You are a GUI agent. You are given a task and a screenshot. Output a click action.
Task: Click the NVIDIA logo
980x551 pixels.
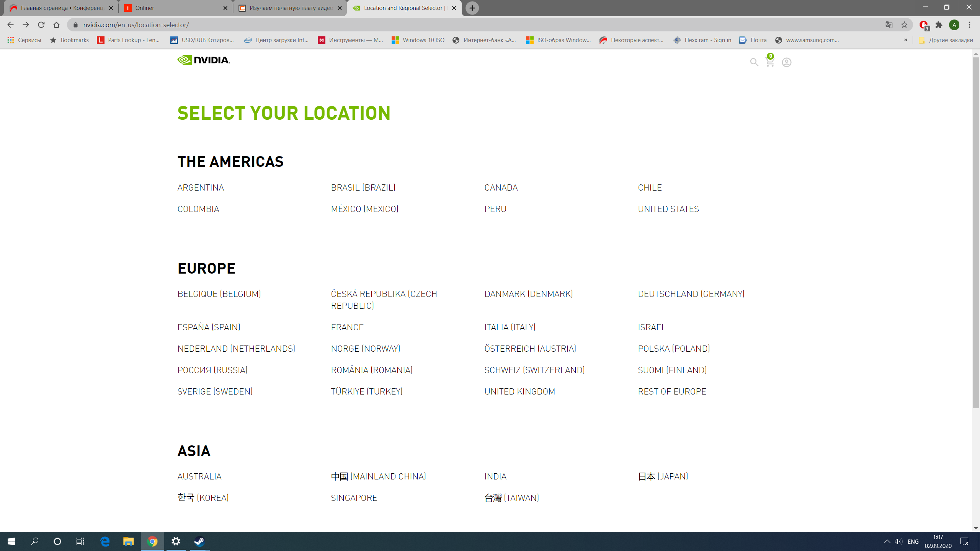(x=203, y=60)
